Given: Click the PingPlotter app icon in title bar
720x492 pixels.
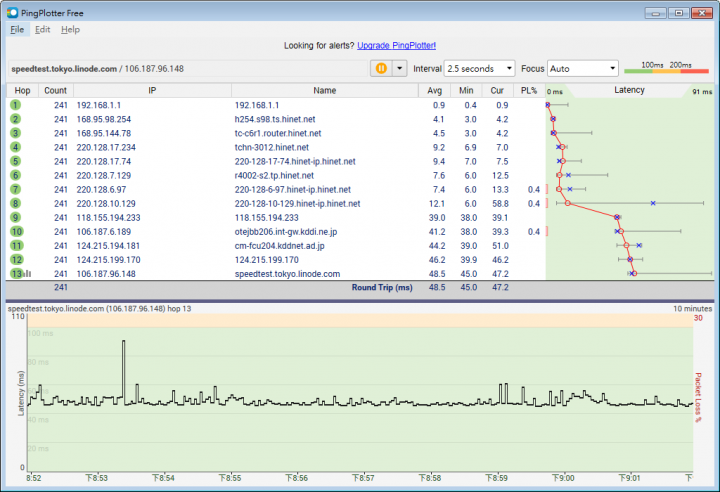Looking at the screenshot, I should [x=12, y=13].
